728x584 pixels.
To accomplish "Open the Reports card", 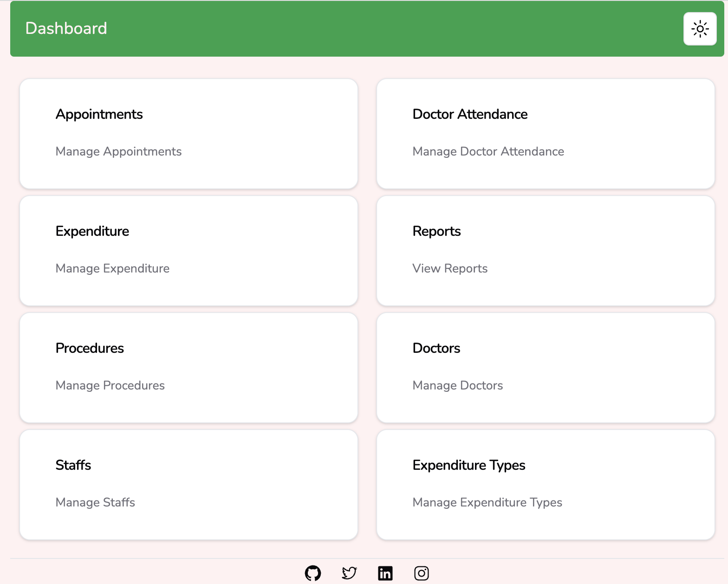I will (x=546, y=251).
